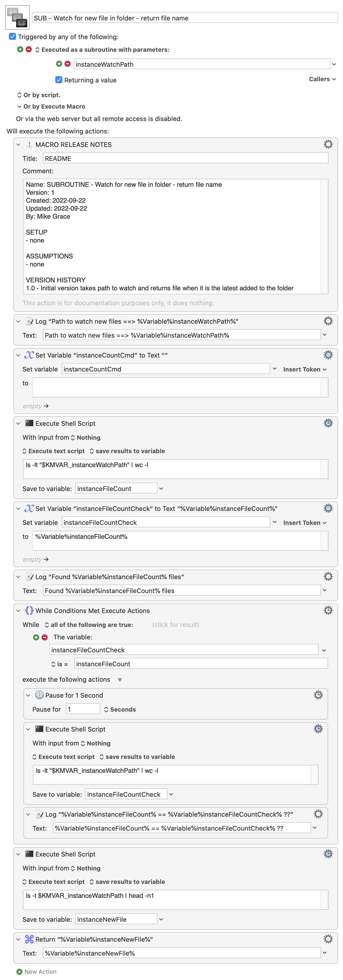The image size is (343, 980).
Task: Add a new trigger with green plus
Action: point(20,50)
